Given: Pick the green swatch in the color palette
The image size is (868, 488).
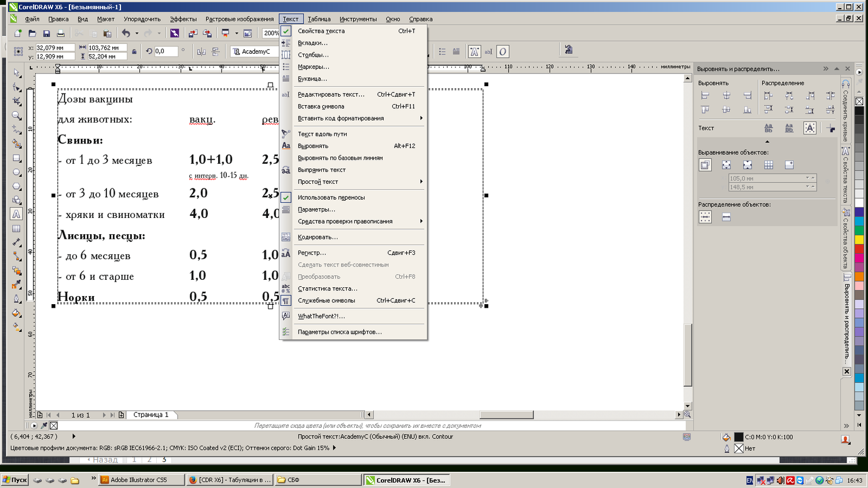Looking at the screenshot, I should 859,230.
